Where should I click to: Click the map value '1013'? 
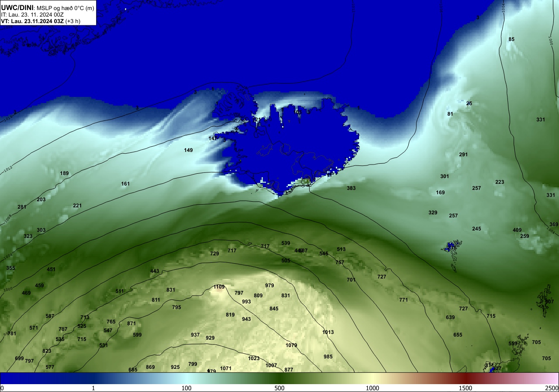pyautogui.click(x=328, y=332)
